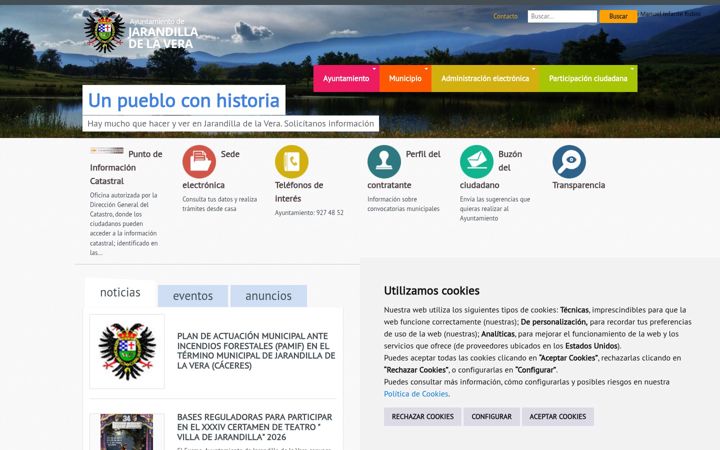Image resolution: width=720 pixels, height=450 pixels.
Task: Focus the Buscar search input field
Action: pos(562,16)
